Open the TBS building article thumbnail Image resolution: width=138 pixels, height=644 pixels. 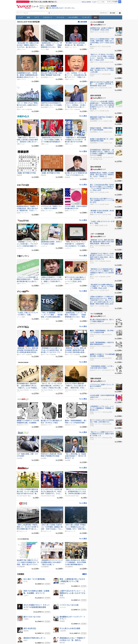coord(52,303)
